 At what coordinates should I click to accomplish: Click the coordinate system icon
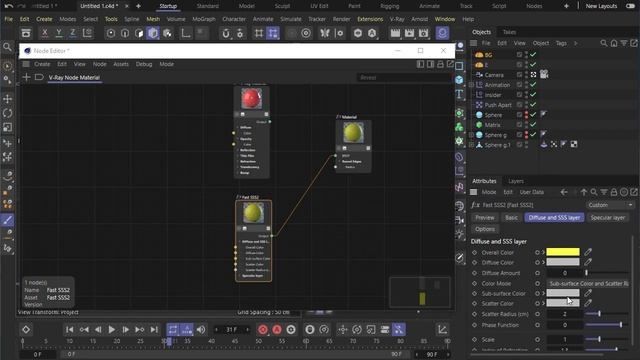[x=87, y=33]
